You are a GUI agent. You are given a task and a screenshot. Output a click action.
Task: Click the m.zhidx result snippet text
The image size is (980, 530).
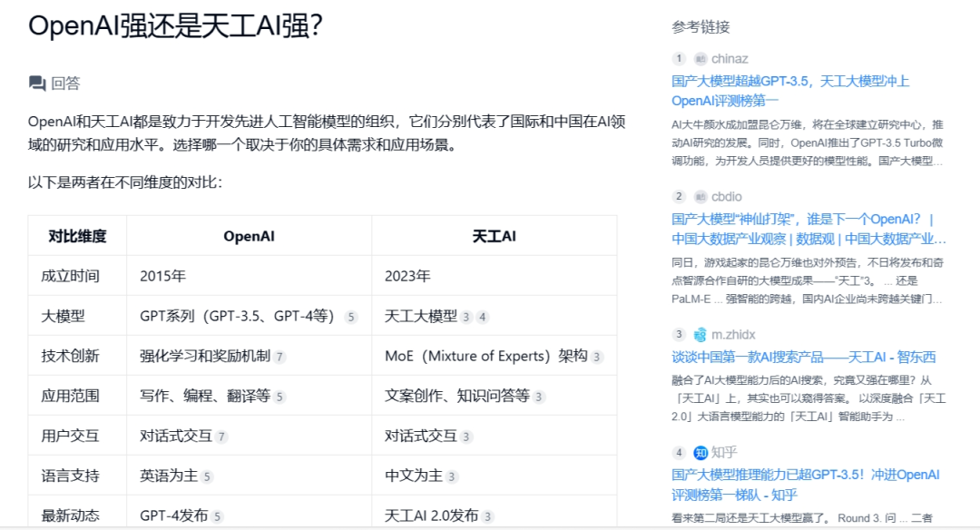pos(808,398)
